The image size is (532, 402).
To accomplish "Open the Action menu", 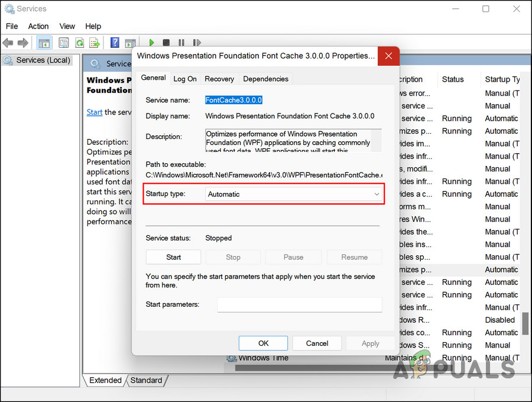I will coord(38,26).
